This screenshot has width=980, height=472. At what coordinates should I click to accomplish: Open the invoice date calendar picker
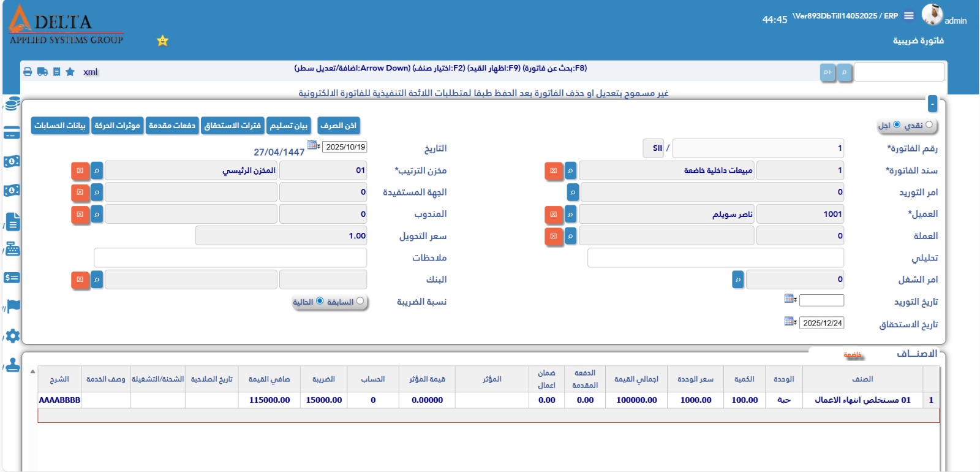314,146
